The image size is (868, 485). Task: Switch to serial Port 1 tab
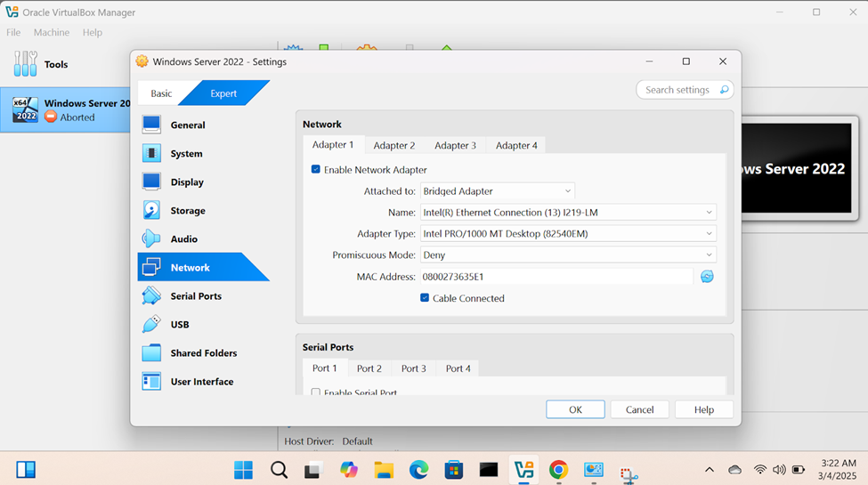pos(324,368)
